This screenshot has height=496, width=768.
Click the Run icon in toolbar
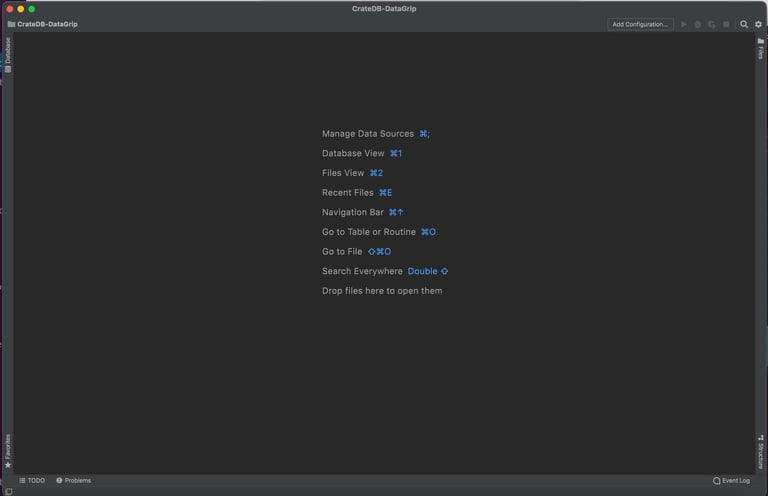click(684, 24)
